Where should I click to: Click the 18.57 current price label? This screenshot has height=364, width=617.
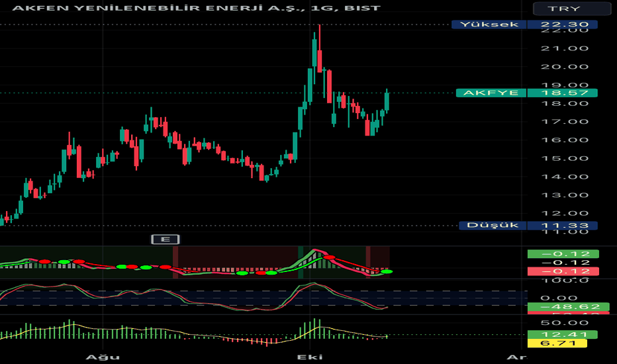[563, 93]
